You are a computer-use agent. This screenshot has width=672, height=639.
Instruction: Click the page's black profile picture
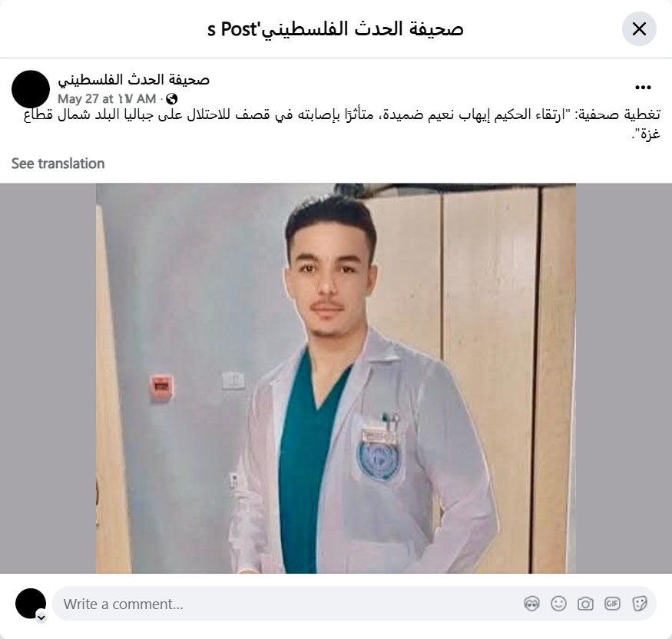(x=31, y=89)
